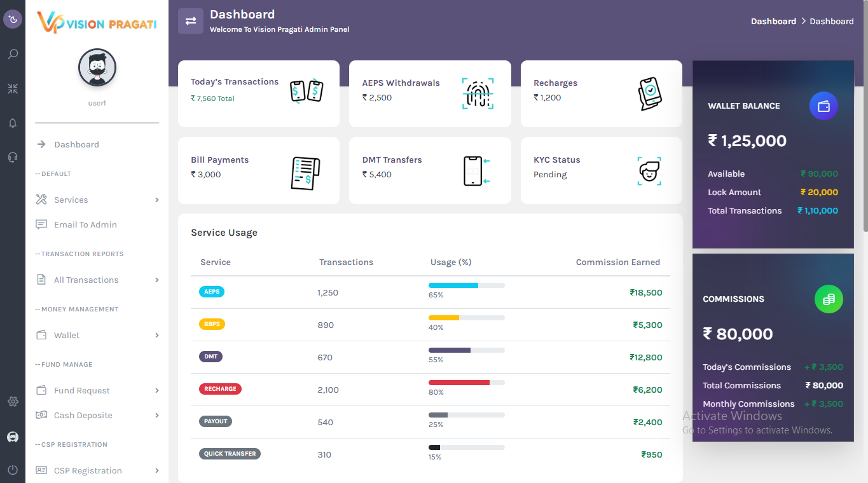Toggle sidebar using the swap arrows button

pyautogui.click(x=191, y=21)
